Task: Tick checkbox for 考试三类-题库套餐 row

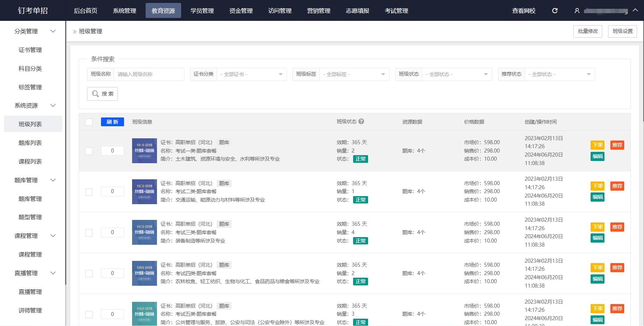Action: point(89,233)
